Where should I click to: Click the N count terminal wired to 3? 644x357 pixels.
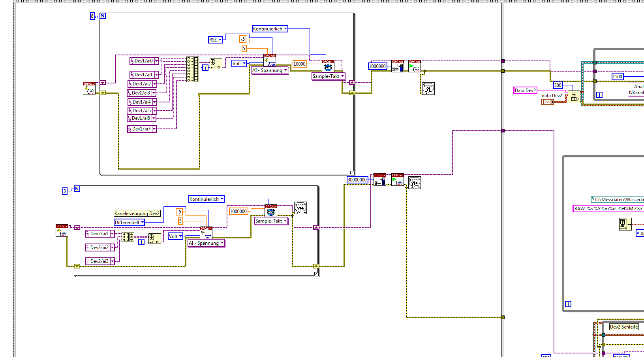pyautogui.click(x=77, y=189)
